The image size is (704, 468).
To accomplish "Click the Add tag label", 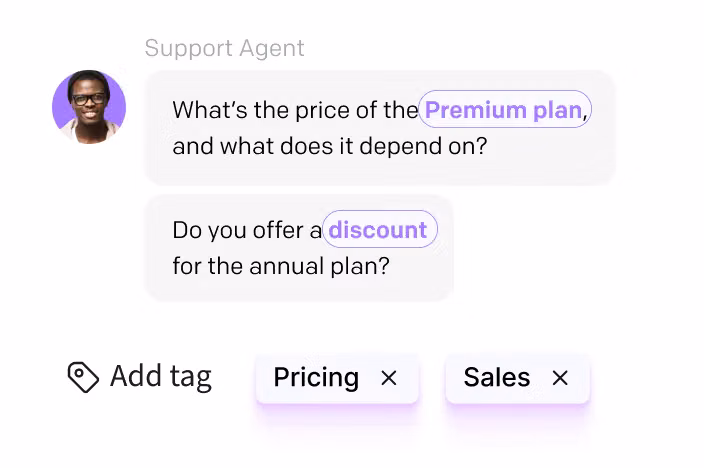I will coord(160,377).
